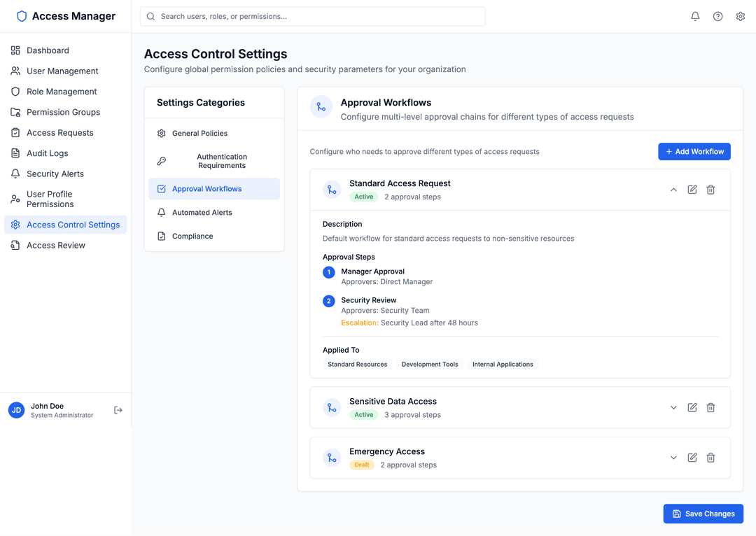Delete the Emergency Access workflow
This screenshot has height=536, width=756.
(x=710, y=458)
